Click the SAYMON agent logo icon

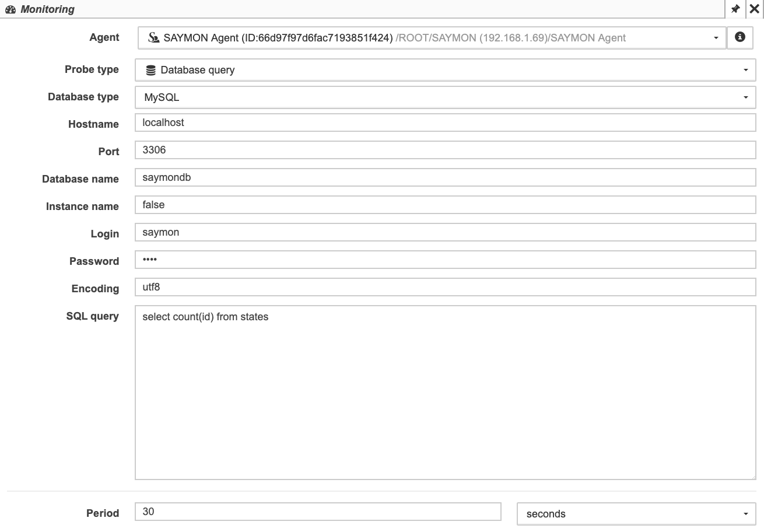[x=154, y=38]
